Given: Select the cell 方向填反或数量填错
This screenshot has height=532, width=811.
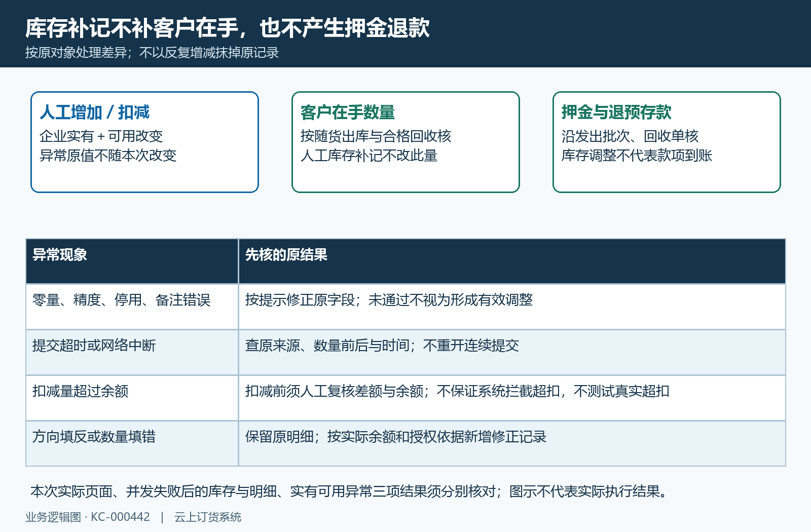Looking at the screenshot, I should click(132, 443).
